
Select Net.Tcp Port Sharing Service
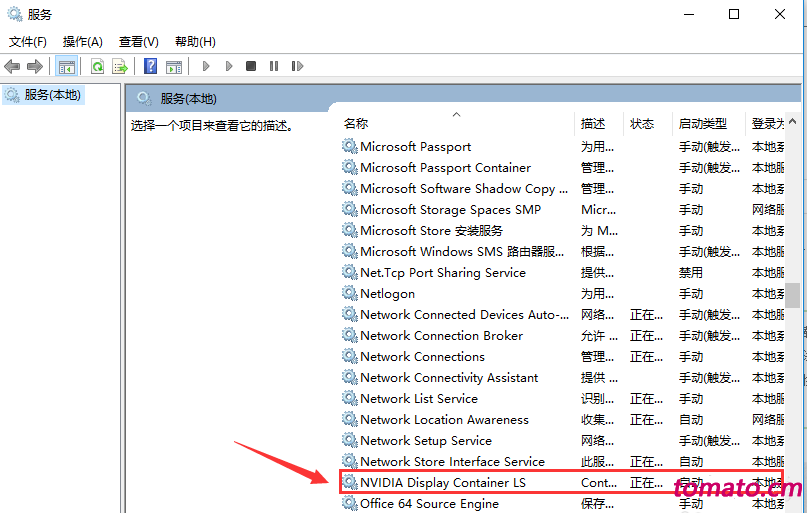coord(562,273)
